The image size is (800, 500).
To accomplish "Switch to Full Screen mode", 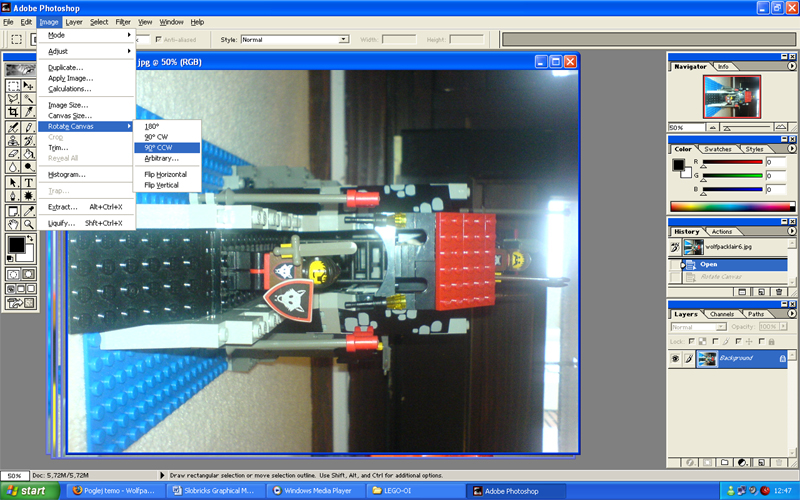I will (31, 289).
